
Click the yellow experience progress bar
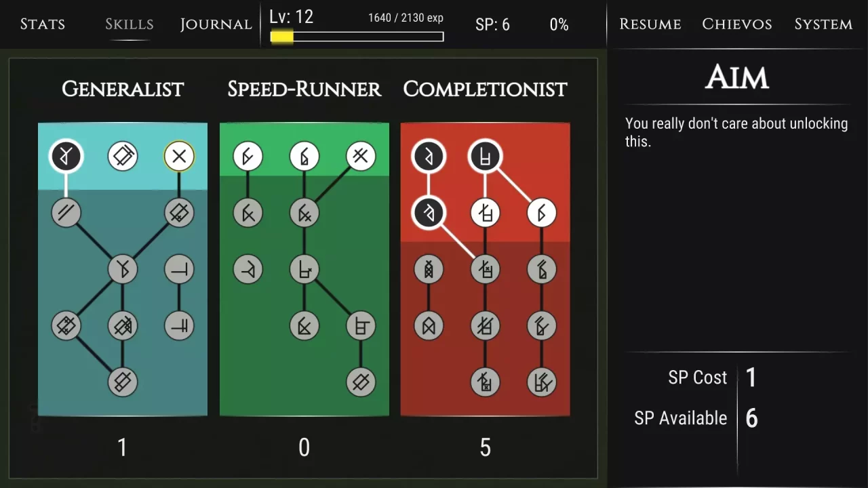(x=357, y=37)
